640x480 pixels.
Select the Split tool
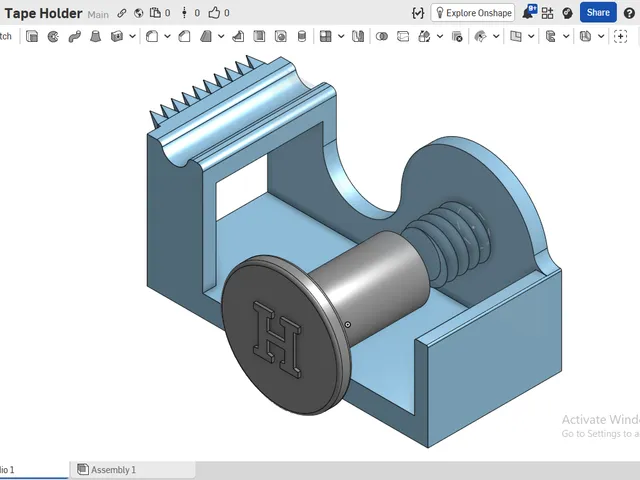click(403, 37)
